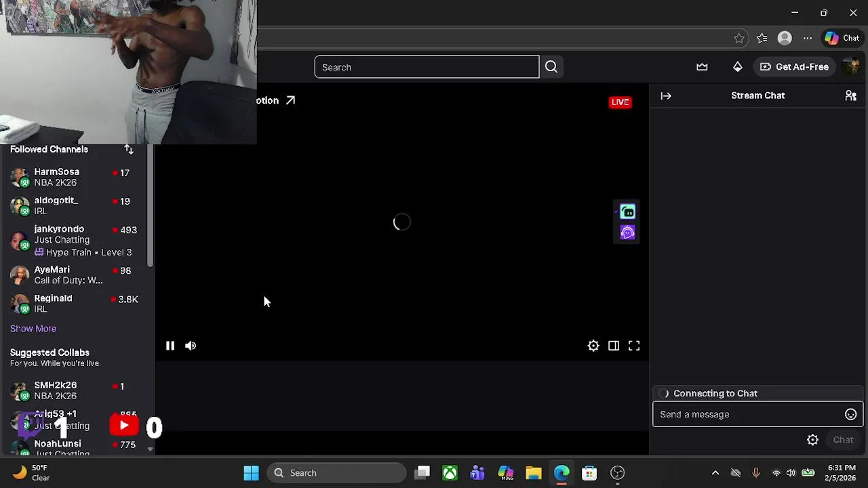
Task: Toggle theatre mode in player
Action: (x=614, y=346)
